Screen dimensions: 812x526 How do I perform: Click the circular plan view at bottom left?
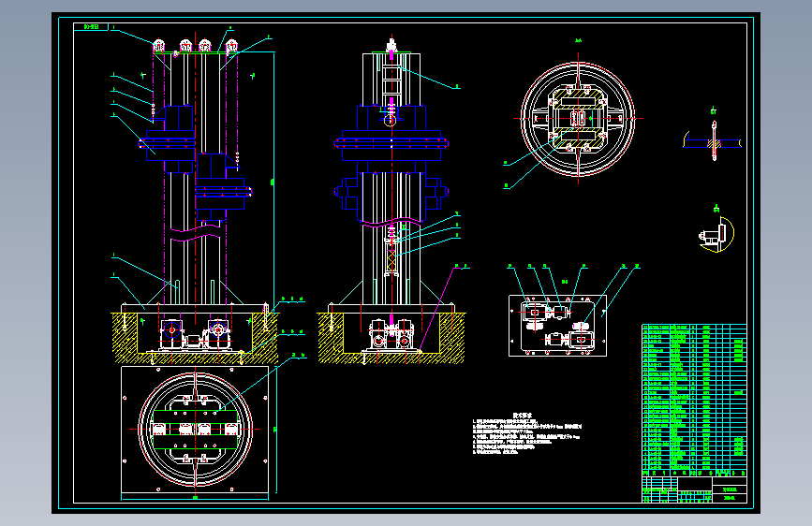195,430
